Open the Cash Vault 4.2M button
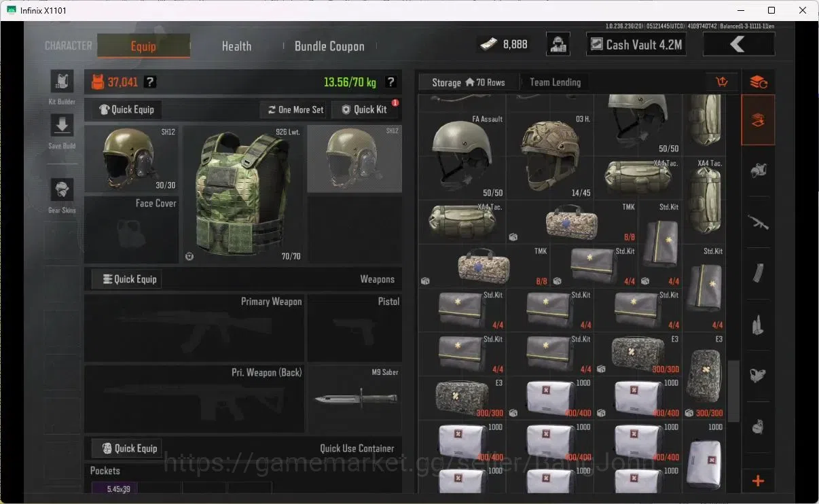819x504 pixels. click(x=636, y=44)
